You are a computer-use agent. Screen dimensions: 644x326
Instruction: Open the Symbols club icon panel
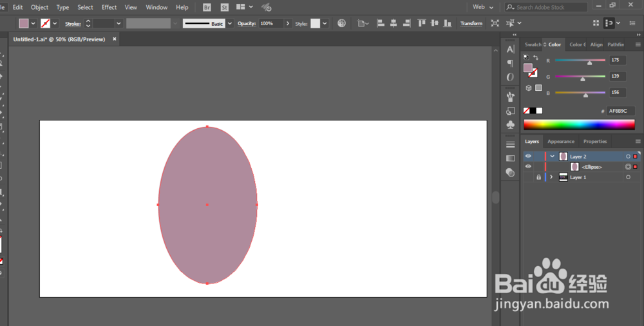pos(511,124)
